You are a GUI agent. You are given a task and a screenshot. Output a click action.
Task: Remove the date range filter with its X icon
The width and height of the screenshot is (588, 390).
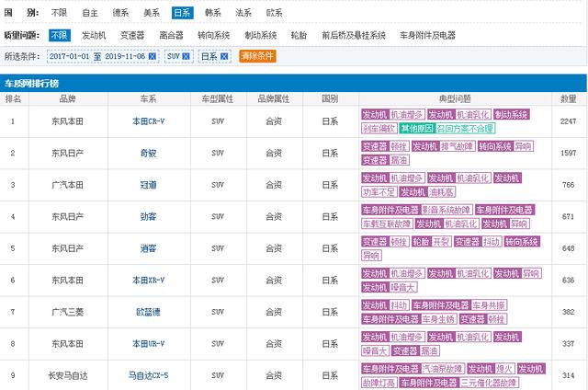[153, 56]
